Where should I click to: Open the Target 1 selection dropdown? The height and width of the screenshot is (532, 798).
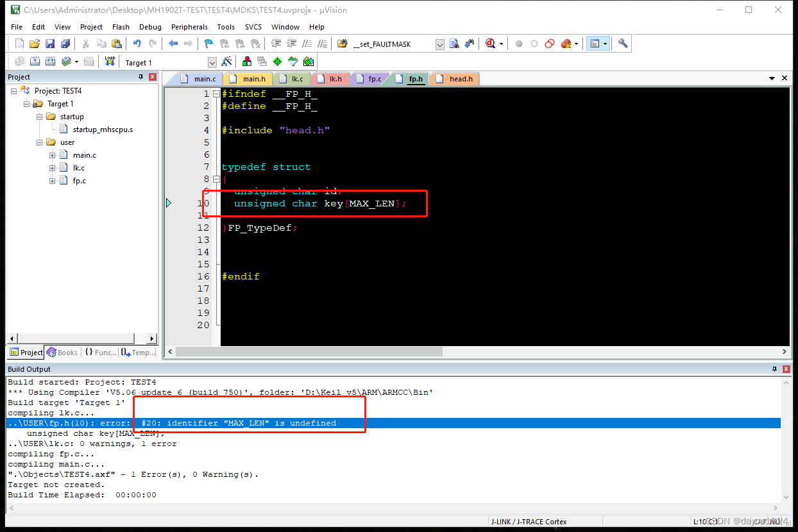(212, 62)
